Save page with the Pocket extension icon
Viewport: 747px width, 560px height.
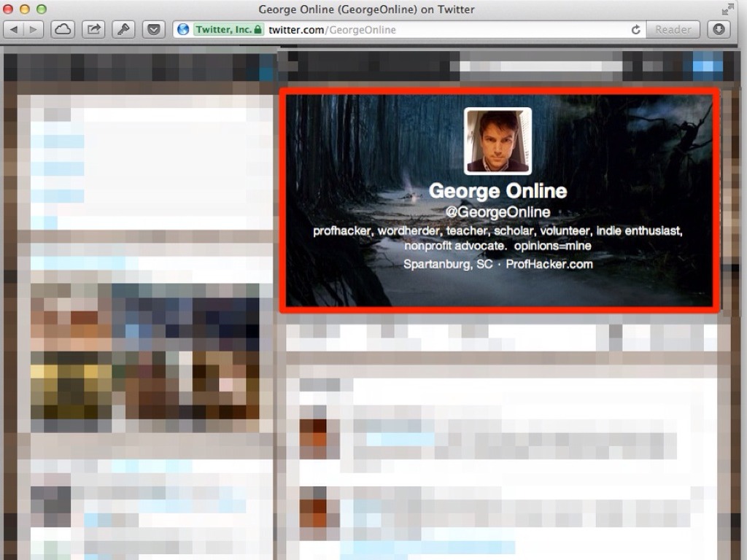tap(153, 30)
